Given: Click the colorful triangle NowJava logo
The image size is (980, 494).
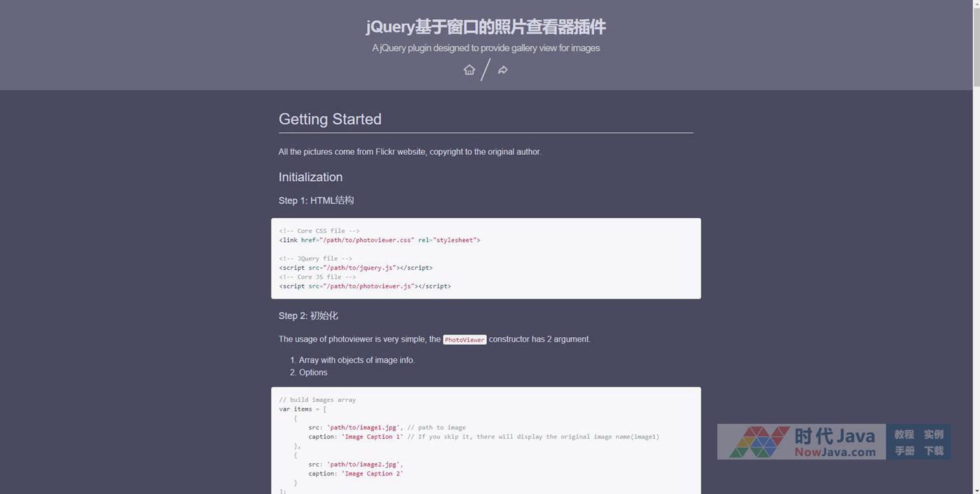Looking at the screenshot, I should (759, 442).
